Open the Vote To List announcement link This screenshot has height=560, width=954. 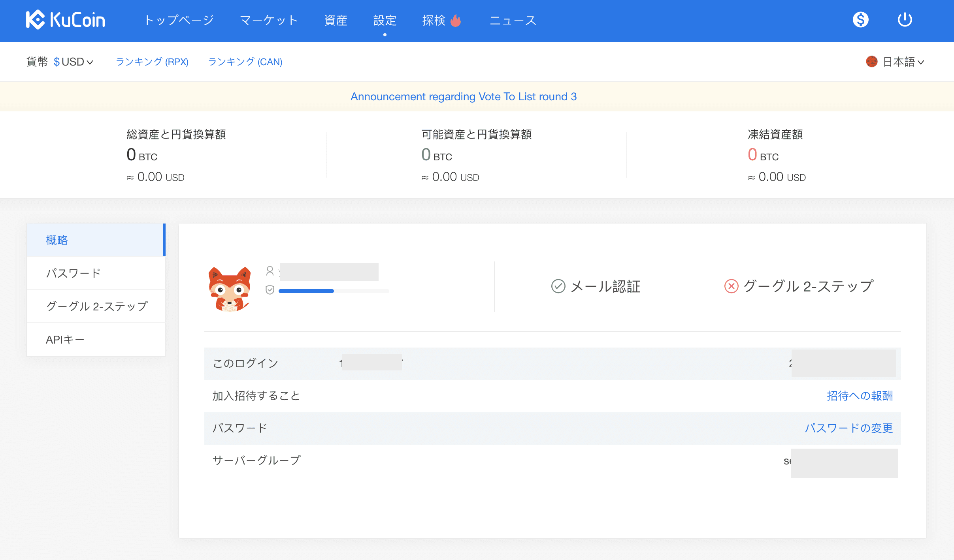464,97
